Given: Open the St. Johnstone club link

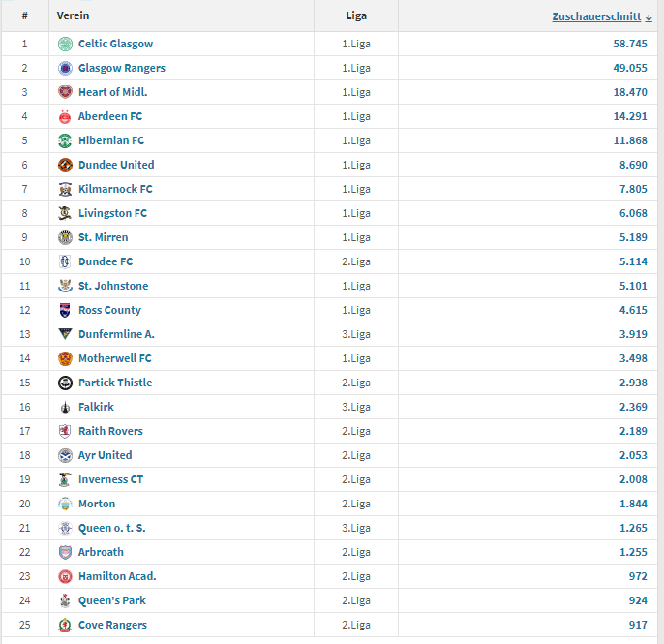Looking at the screenshot, I should tap(113, 286).
